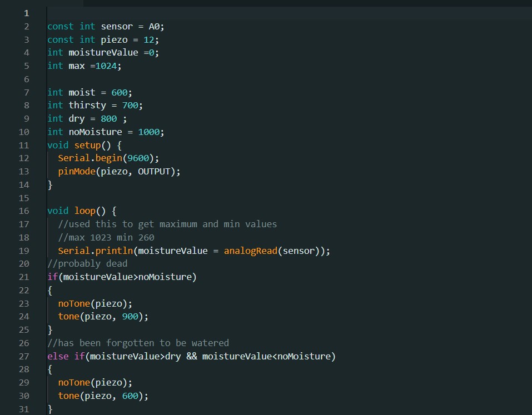The width and height of the screenshot is (532, 415).
Task: Click 'setup' in 'void setup() {'
Action: point(87,145)
